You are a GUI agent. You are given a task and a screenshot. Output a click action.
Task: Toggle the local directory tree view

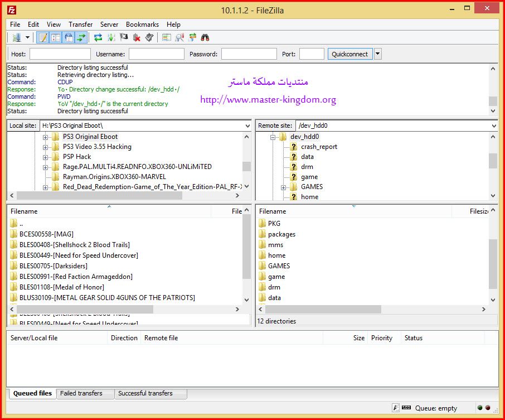point(56,38)
